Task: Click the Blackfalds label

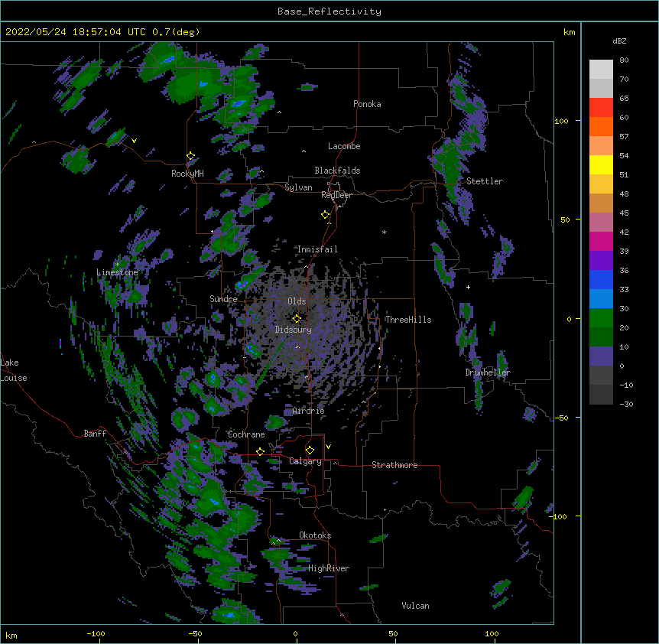Action: (x=337, y=171)
